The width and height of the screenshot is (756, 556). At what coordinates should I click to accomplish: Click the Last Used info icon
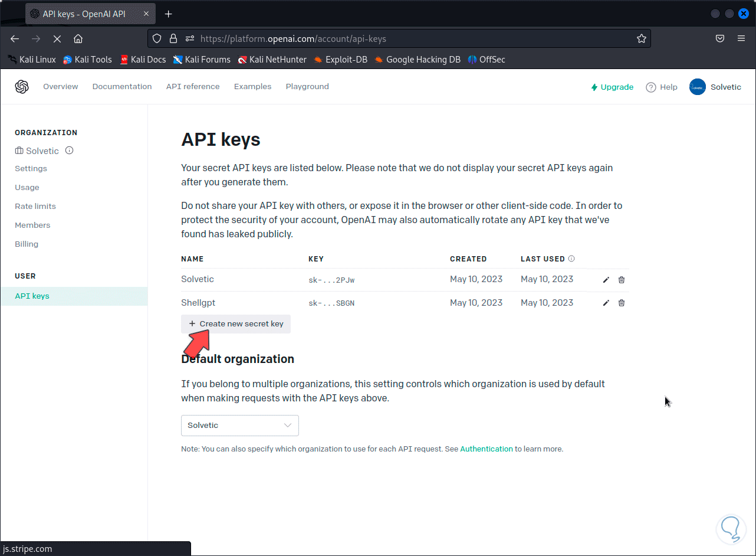tap(571, 259)
